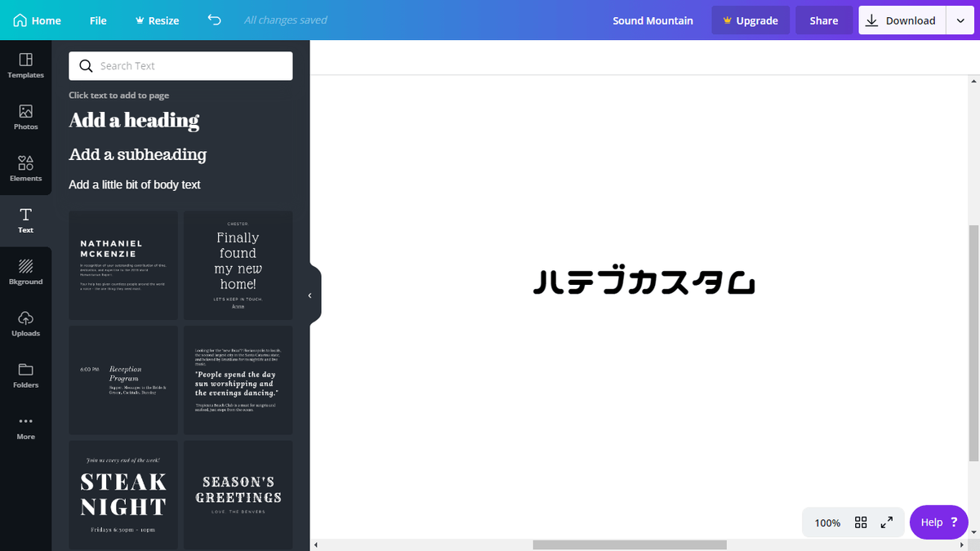Click the Undo arrow icon
This screenshot has width=980, height=551.
click(215, 20)
